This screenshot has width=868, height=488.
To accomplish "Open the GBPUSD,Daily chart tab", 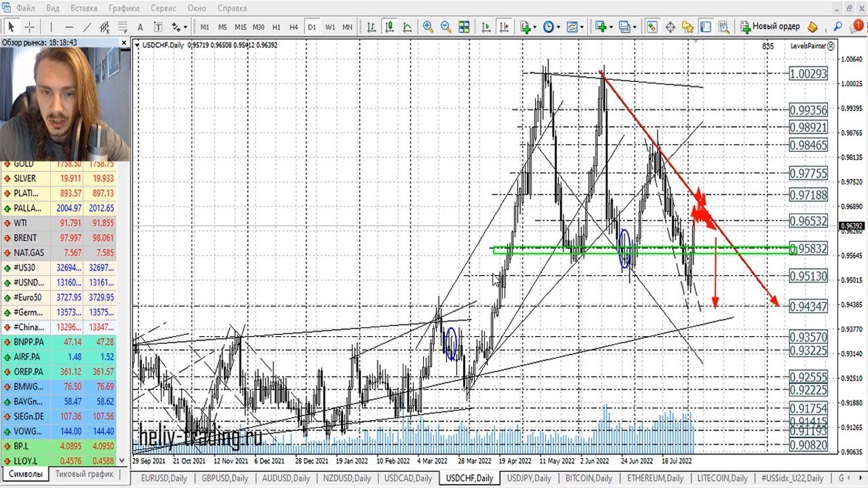I will 224,479.
